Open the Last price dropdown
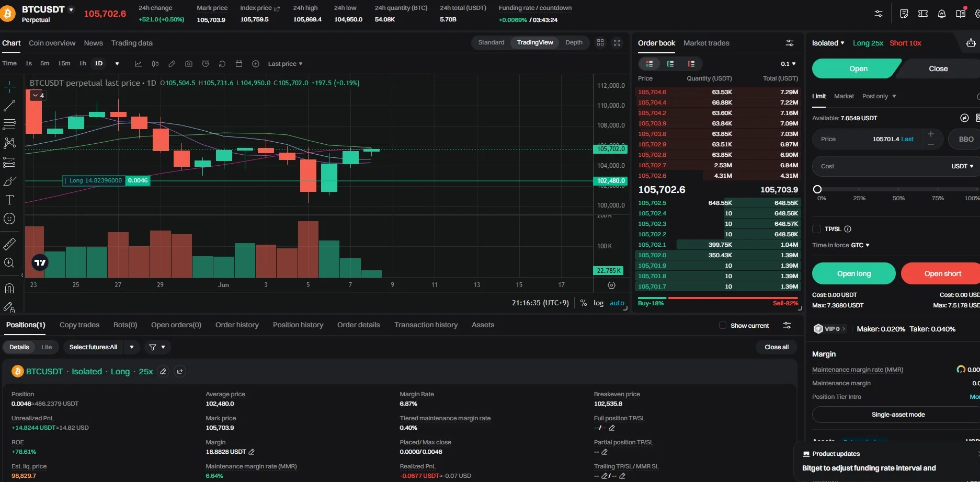Image resolution: width=980 pixels, height=482 pixels. point(285,64)
